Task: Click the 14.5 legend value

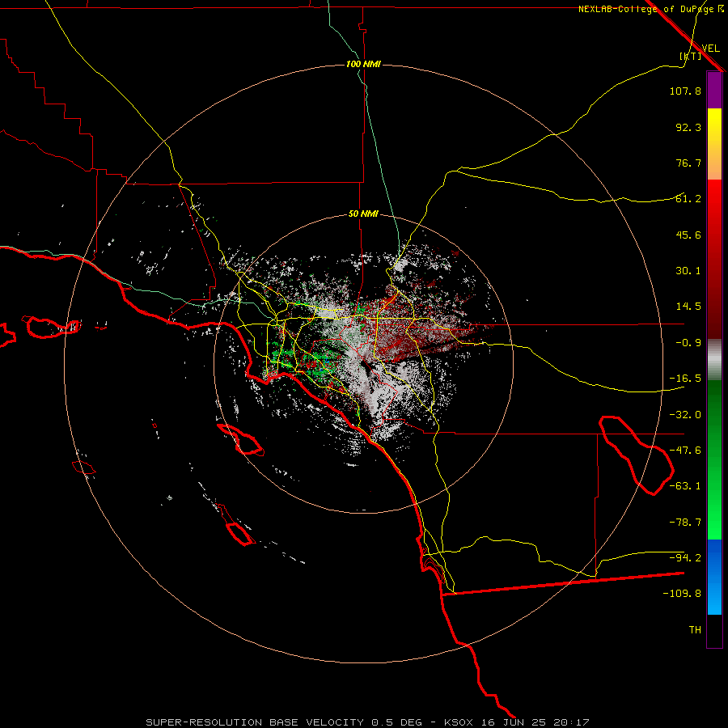Action: pyautogui.click(x=688, y=307)
